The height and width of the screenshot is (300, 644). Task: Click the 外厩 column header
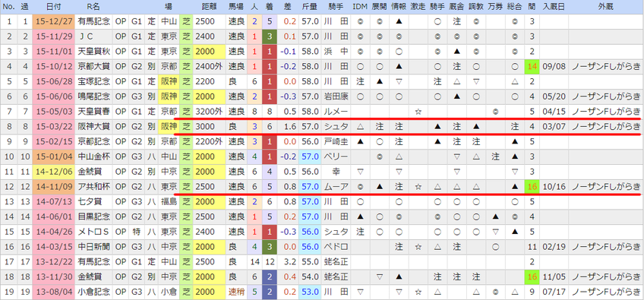click(605, 7)
